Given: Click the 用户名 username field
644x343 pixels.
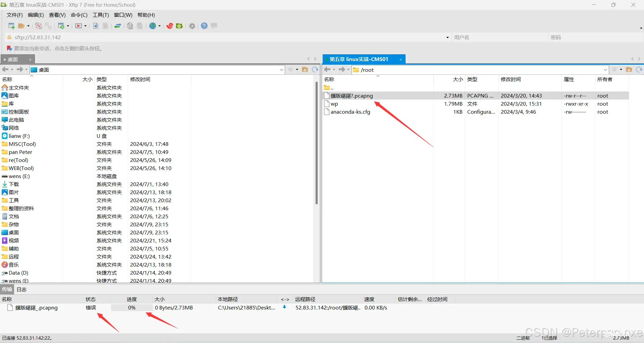Looking at the screenshot, I should 500,38.
